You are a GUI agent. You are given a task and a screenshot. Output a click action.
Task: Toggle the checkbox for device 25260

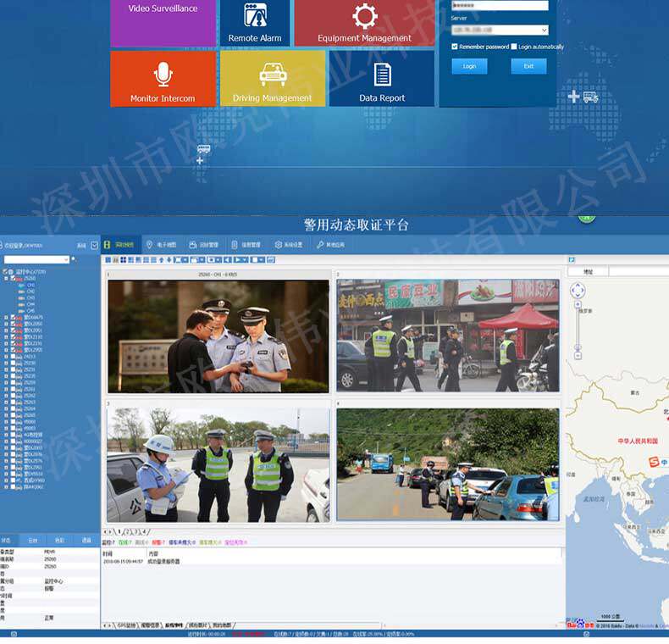(13, 279)
